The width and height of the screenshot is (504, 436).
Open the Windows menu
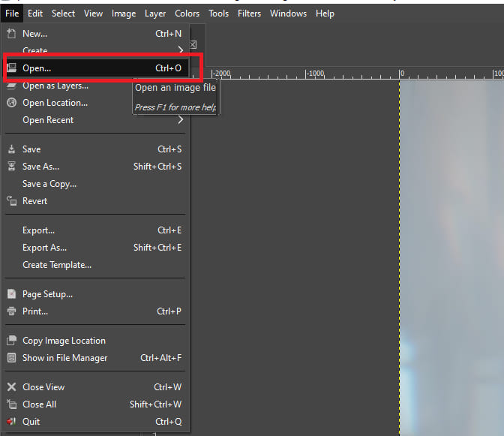click(x=288, y=14)
